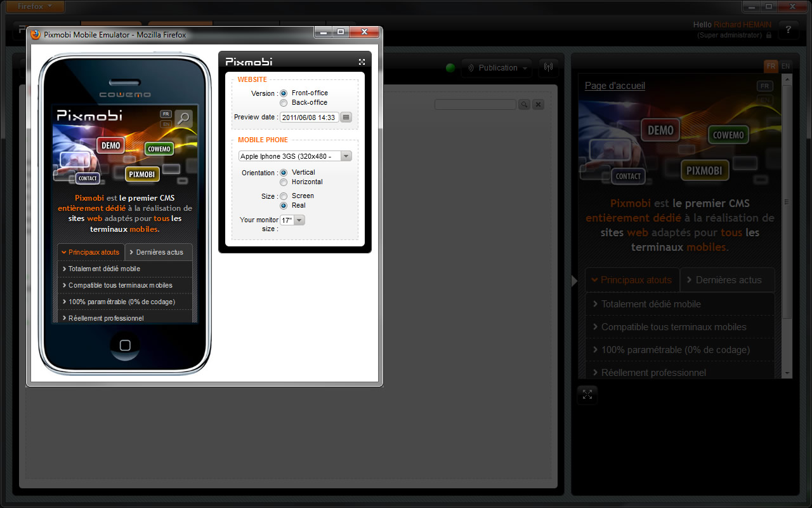Click the green status indicator near Publication
Image resolution: width=812 pixels, height=508 pixels.
(450, 68)
